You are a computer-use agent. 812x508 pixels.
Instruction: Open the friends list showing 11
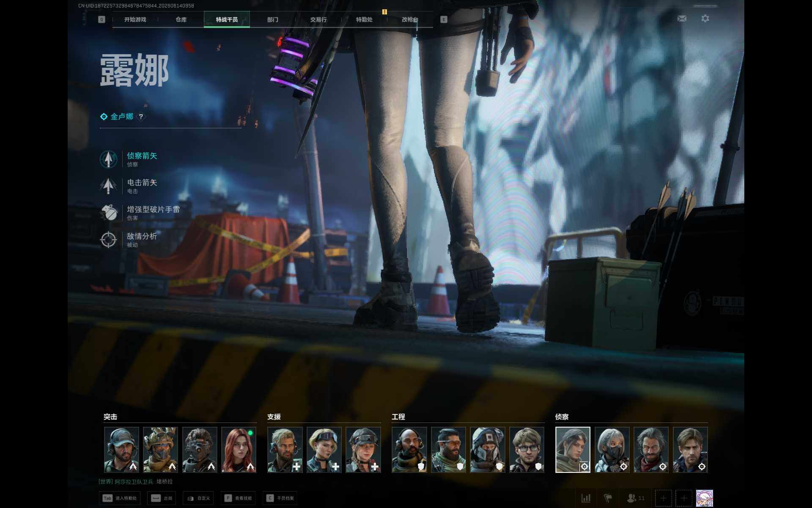click(636, 498)
